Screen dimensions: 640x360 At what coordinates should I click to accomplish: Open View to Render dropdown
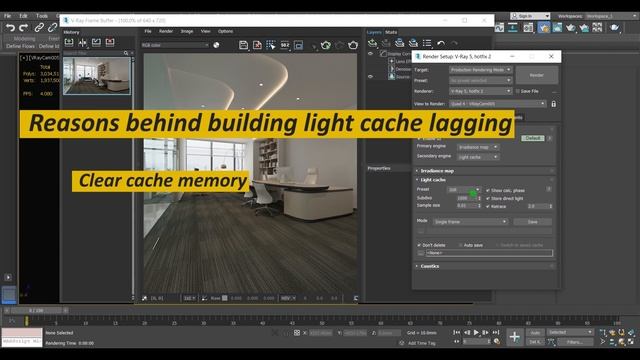click(498, 104)
